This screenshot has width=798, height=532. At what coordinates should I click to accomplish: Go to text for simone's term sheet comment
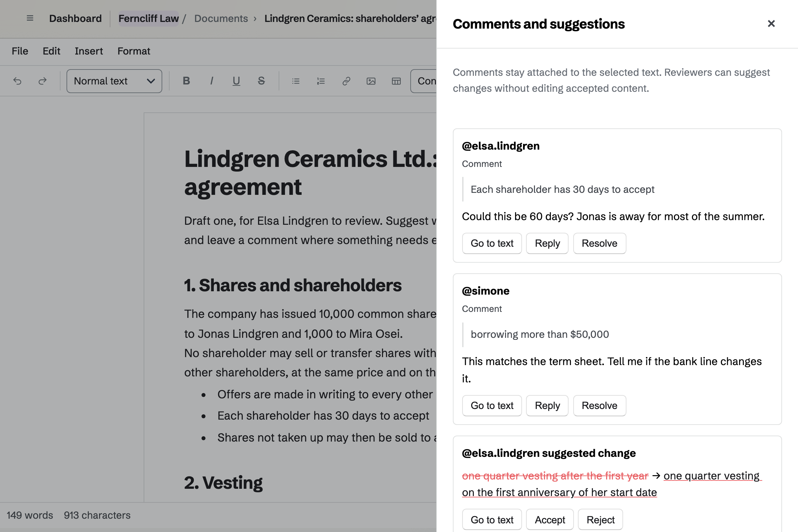click(492, 405)
